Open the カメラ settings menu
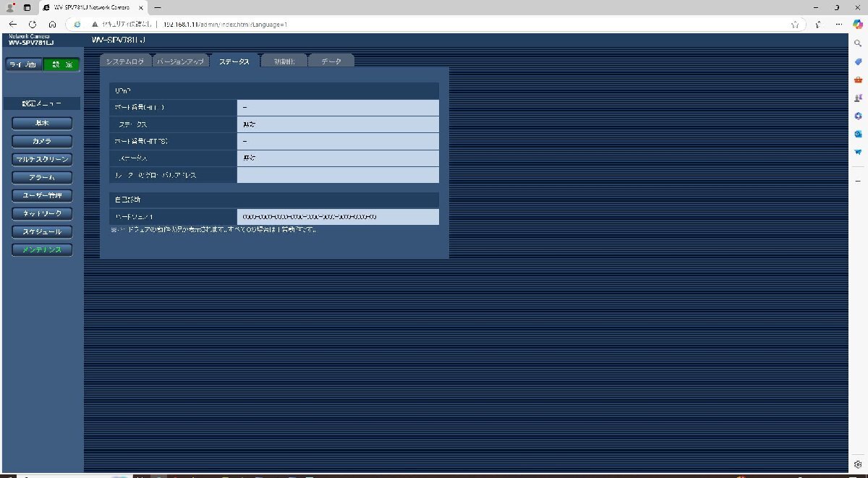The height and width of the screenshot is (478, 868). 42,141
